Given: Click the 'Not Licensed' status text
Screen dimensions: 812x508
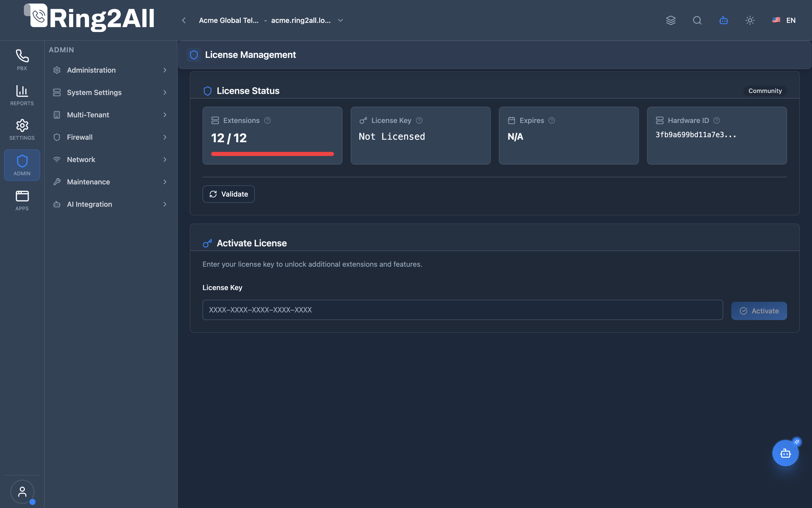Looking at the screenshot, I should pyautogui.click(x=392, y=136).
